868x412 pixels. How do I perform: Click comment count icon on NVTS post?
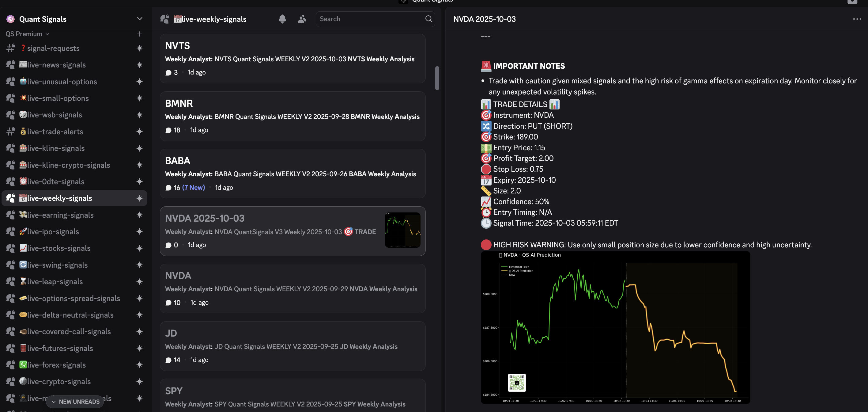pyautogui.click(x=168, y=72)
